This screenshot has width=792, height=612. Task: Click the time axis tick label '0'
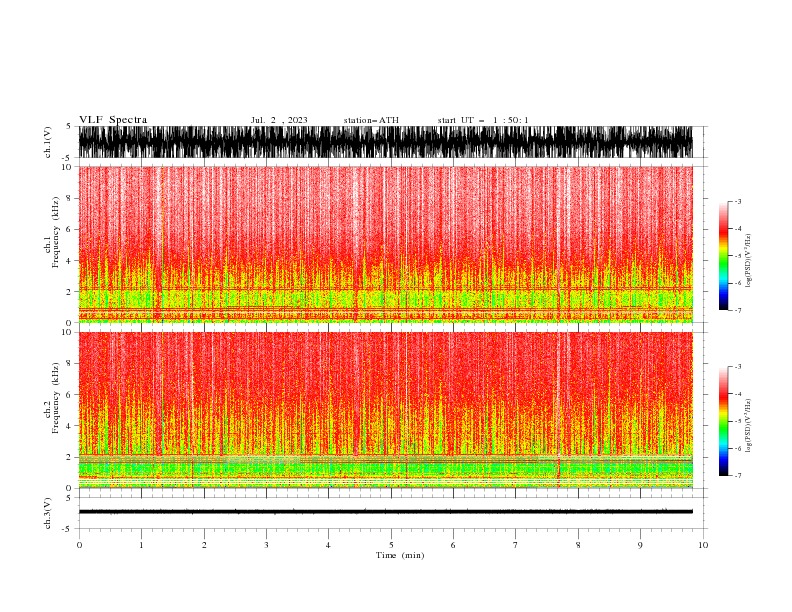(79, 545)
